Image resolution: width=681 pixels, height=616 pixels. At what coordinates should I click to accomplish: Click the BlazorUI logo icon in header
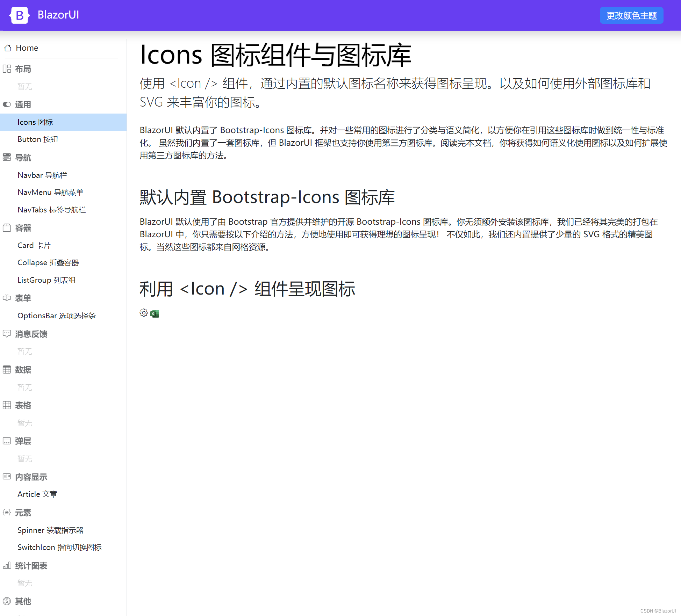[19, 15]
